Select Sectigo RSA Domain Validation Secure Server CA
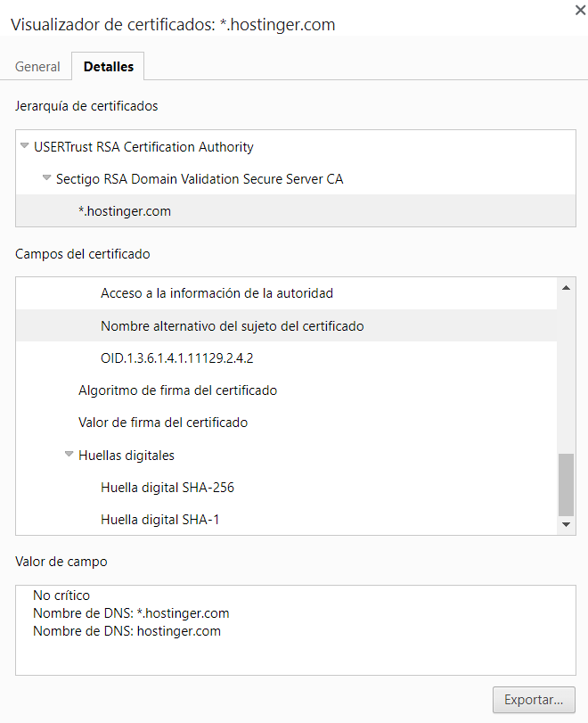This screenshot has width=588, height=723. click(200, 179)
